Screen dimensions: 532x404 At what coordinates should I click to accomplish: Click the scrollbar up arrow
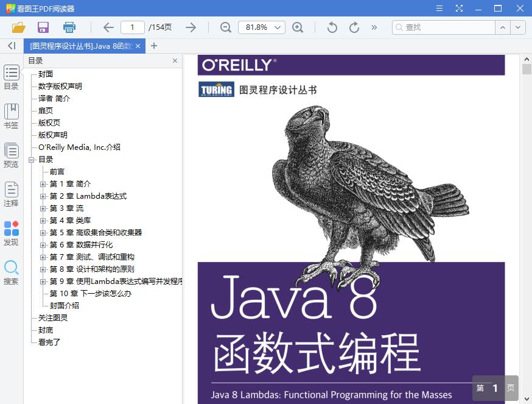527,59
